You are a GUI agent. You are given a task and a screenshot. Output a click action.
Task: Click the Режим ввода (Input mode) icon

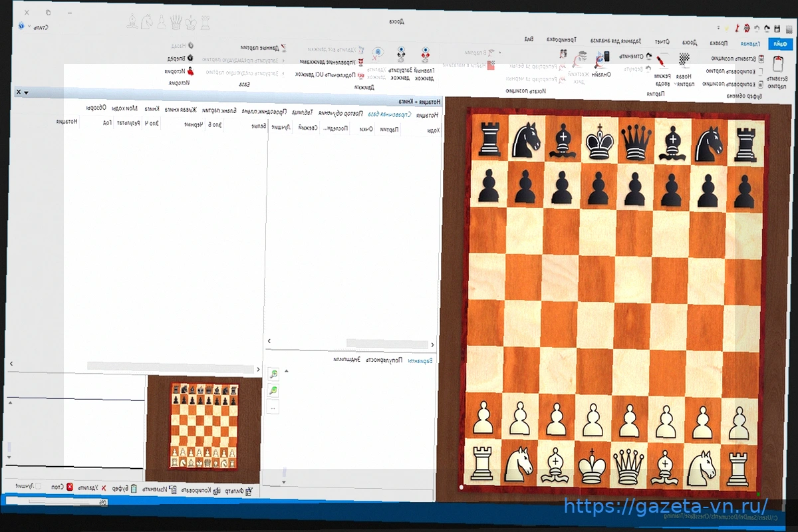pos(662,62)
